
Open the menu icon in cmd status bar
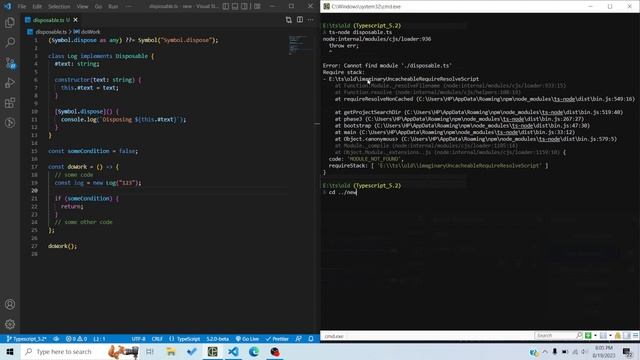pyautogui.click(x=636, y=336)
